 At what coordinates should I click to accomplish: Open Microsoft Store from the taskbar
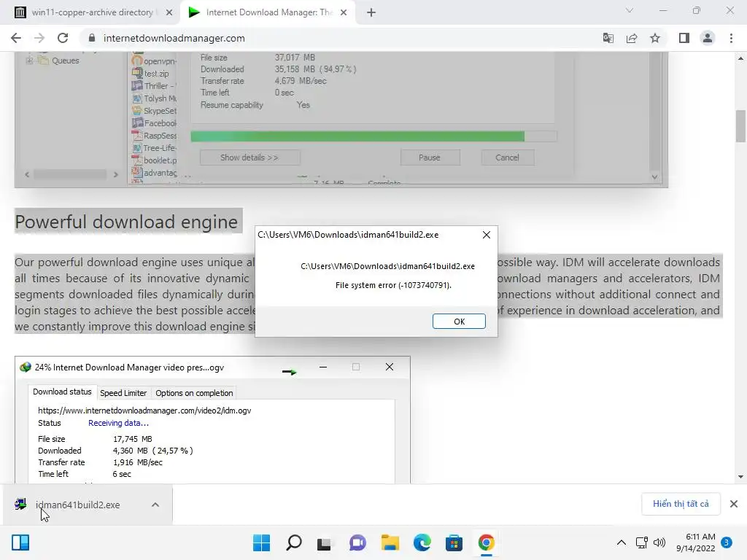click(454, 542)
